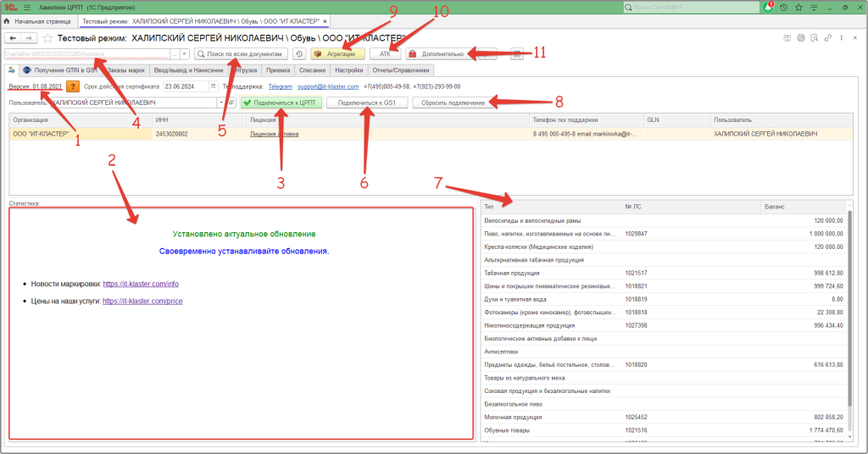Screen dimensions: 868x454
Task: Select the ООО "ИТ-КЛАСТЕР" organization cell
Action: tap(81, 134)
